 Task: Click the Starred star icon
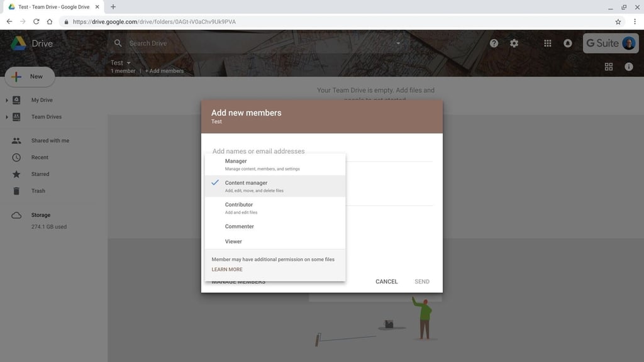coord(16,174)
